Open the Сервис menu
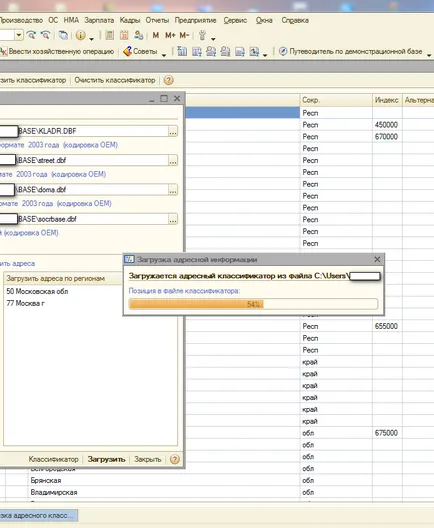434x528 pixels. [x=235, y=20]
